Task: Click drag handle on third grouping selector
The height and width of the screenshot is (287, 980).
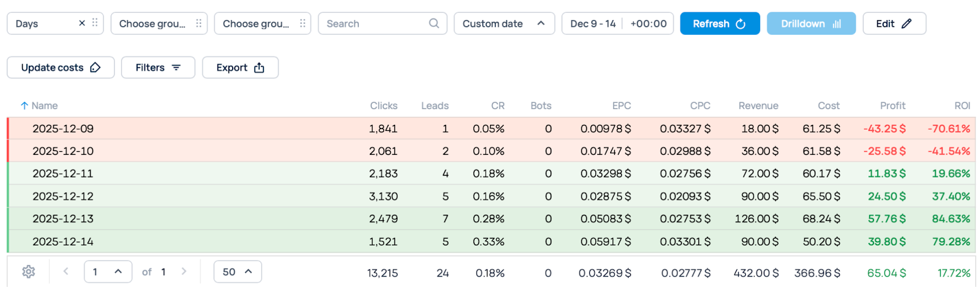Action: tap(303, 23)
